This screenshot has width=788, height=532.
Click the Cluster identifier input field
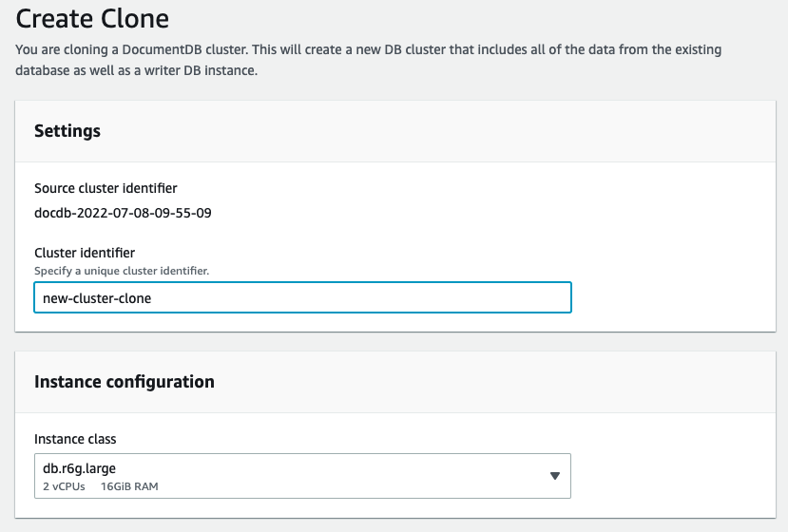302,297
